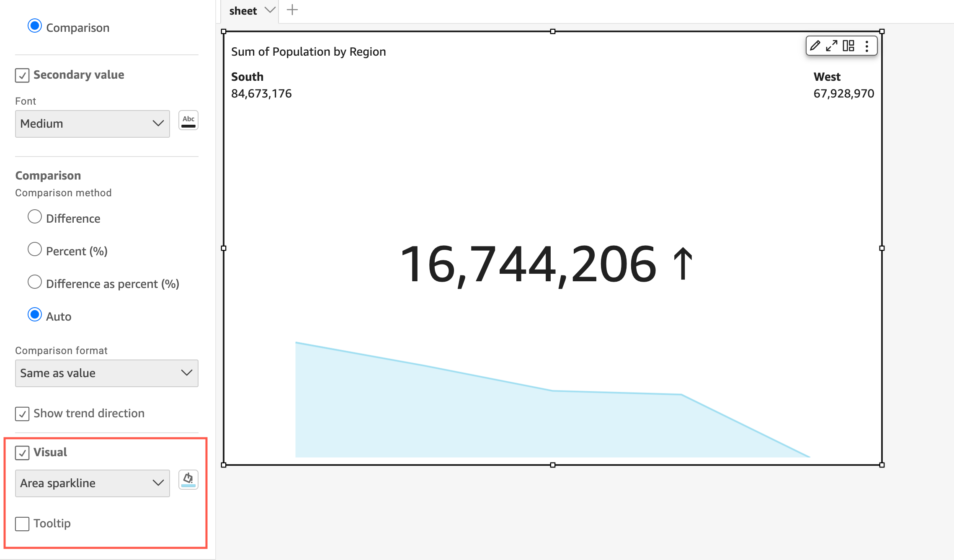Uncheck the Visual checkbox

pos(22,453)
